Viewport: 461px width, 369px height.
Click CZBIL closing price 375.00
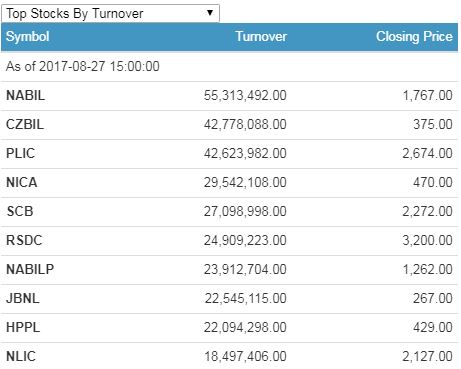pos(433,125)
